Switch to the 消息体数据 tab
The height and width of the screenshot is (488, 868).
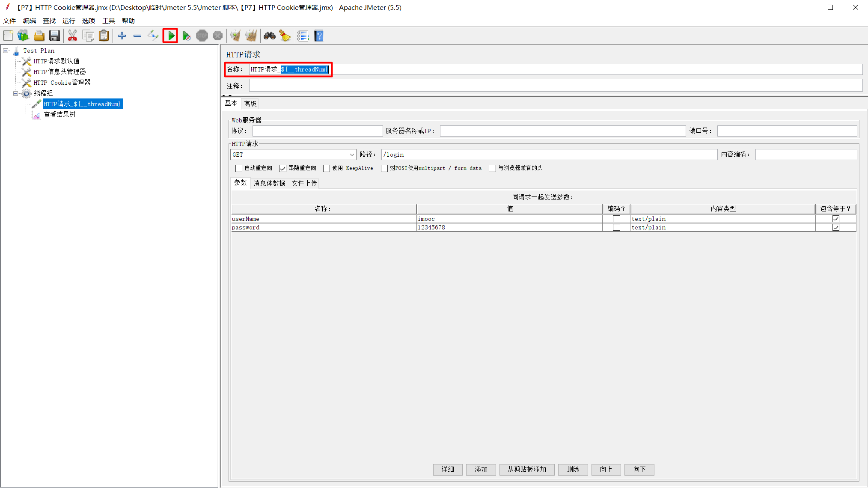coord(269,183)
